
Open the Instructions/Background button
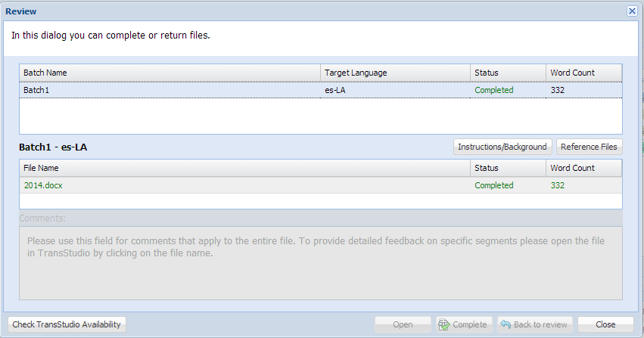(502, 147)
